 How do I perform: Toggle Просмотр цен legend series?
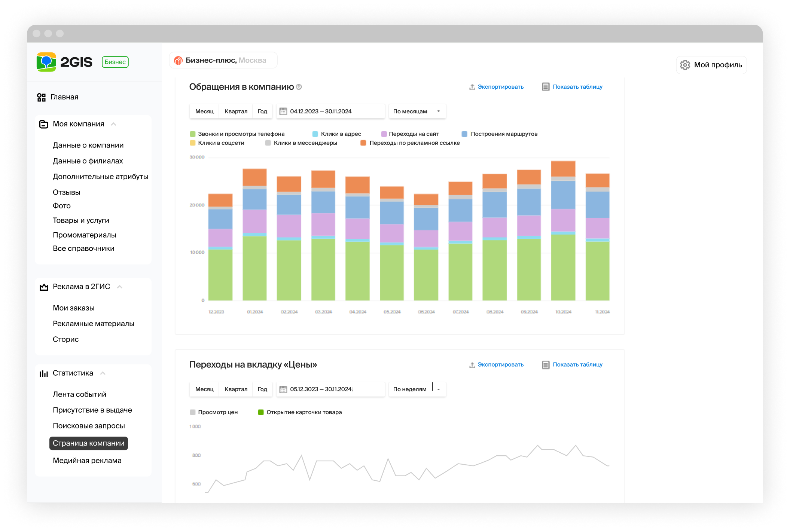(214, 412)
